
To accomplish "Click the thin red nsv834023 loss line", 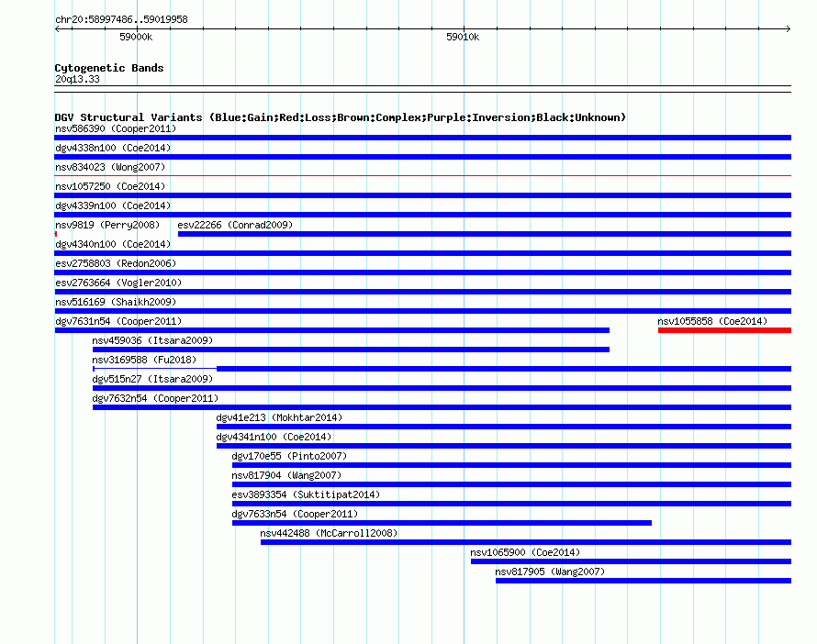I will pos(422,176).
